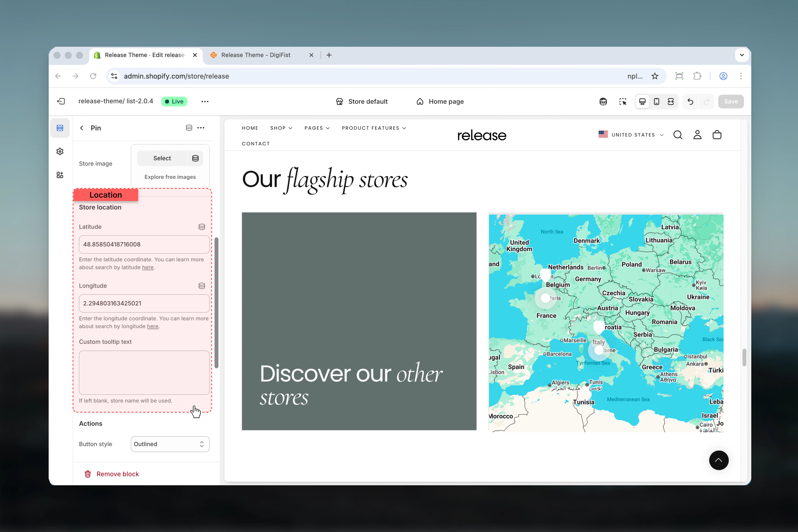Open the longitude 'here' help link
Viewport: 798px width, 532px height.
pos(153,326)
